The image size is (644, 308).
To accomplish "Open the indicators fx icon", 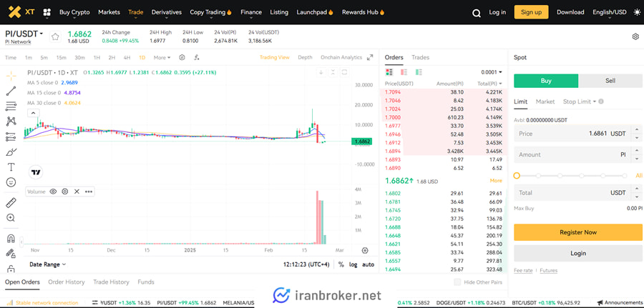I will pos(197,57).
